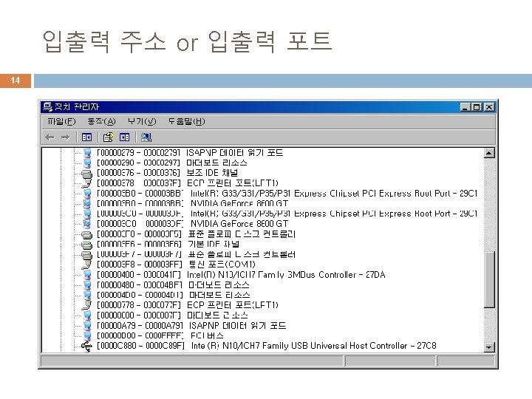Click USB icon for 0000C880 Host Controller row
The width and height of the screenshot is (532, 399).
pyautogui.click(x=87, y=347)
